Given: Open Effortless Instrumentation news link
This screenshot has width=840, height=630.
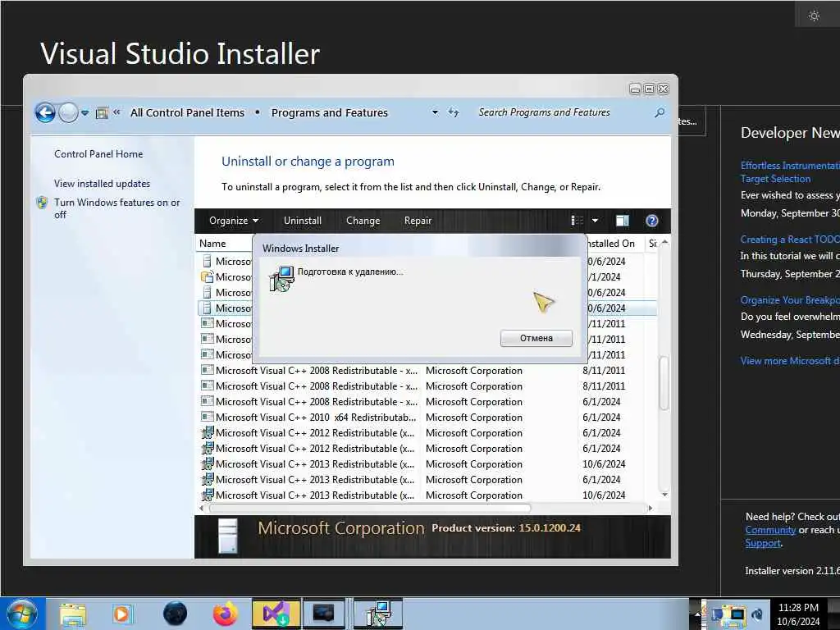Looking at the screenshot, I should 790,172.
